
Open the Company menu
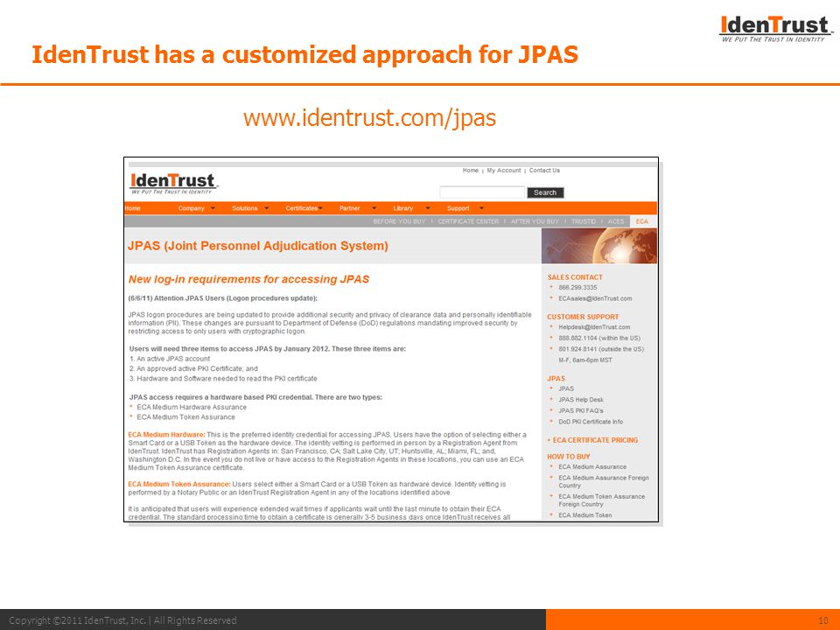pos(192,208)
